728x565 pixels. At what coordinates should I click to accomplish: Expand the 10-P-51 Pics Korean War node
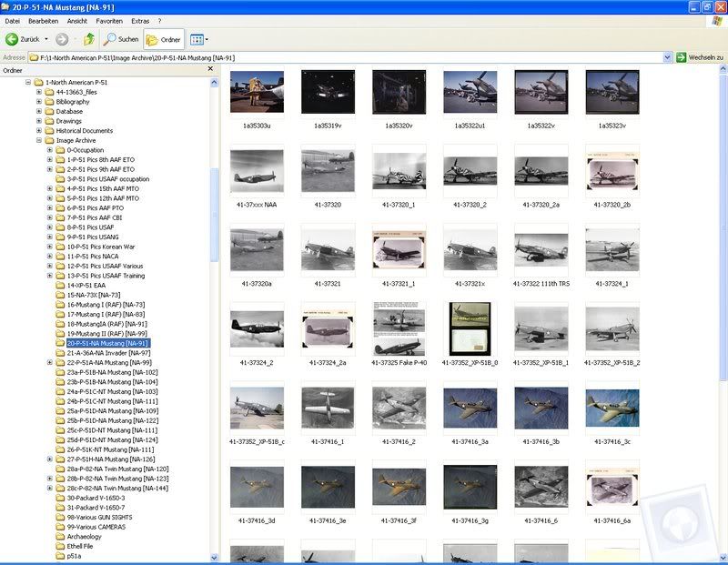tap(50, 247)
